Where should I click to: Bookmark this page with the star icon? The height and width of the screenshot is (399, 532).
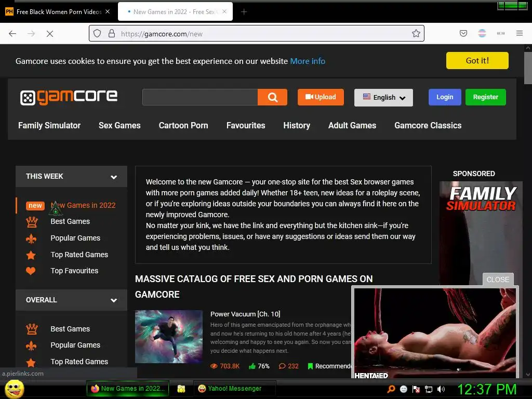416,33
